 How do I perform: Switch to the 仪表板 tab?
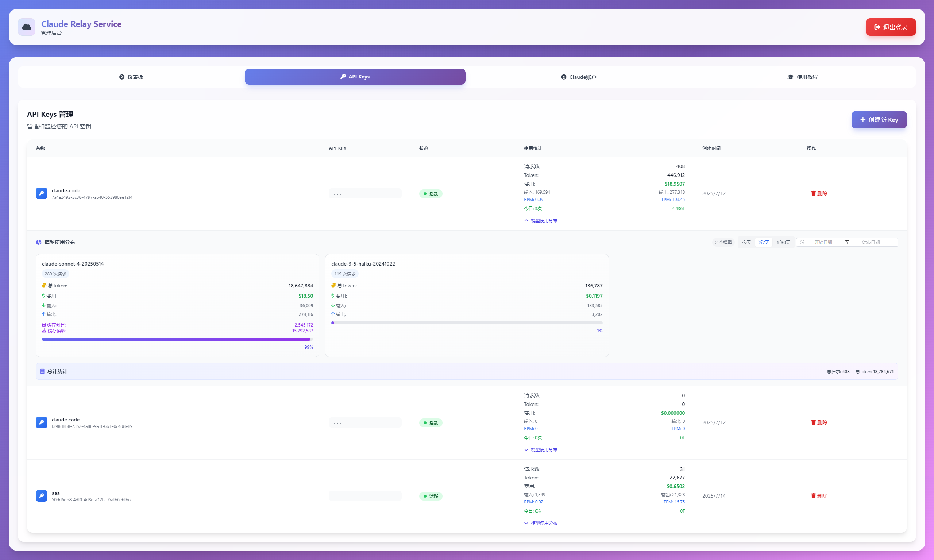pos(131,77)
